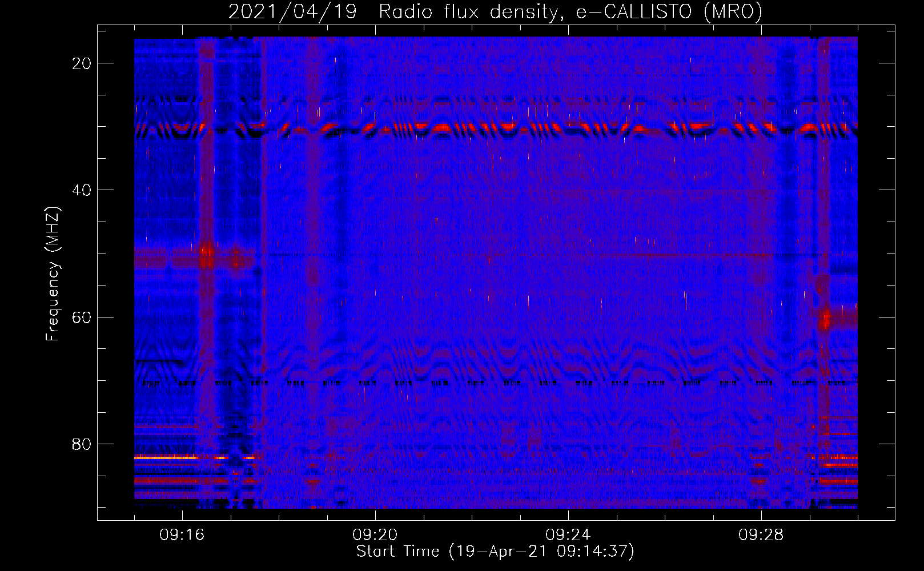This screenshot has height=571, width=924.
Task: Click the 09:28 time tick label
Action: coord(761,535)
